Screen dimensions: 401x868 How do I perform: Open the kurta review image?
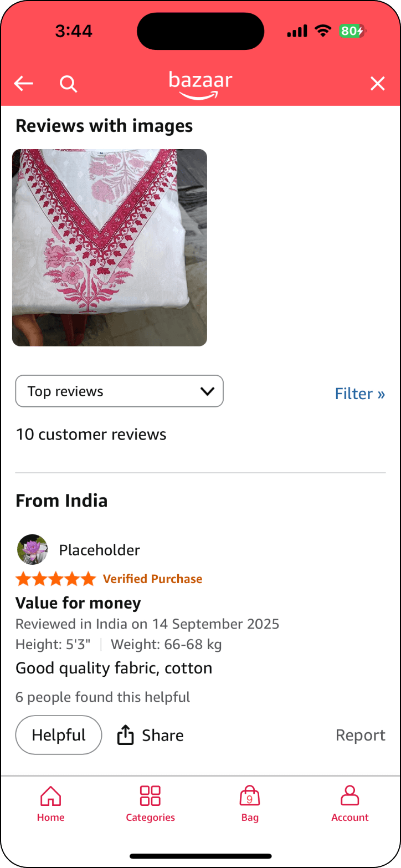tap(110, 248)
